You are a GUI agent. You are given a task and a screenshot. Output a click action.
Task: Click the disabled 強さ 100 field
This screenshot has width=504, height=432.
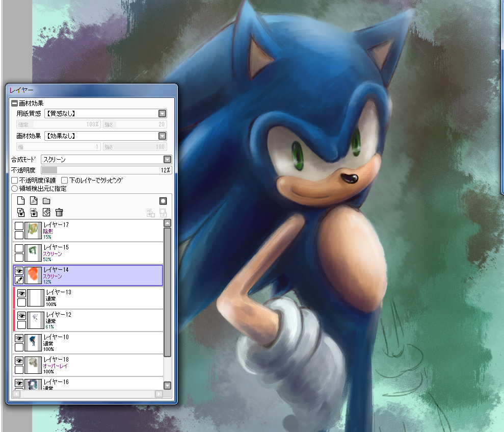pos(135,147)
